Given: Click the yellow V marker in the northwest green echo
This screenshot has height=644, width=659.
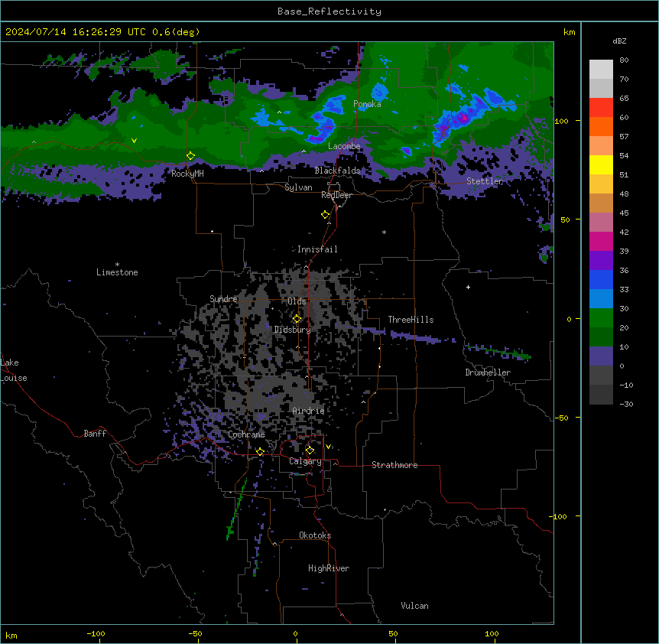Looking at the screenshot, I should [134, 141].
